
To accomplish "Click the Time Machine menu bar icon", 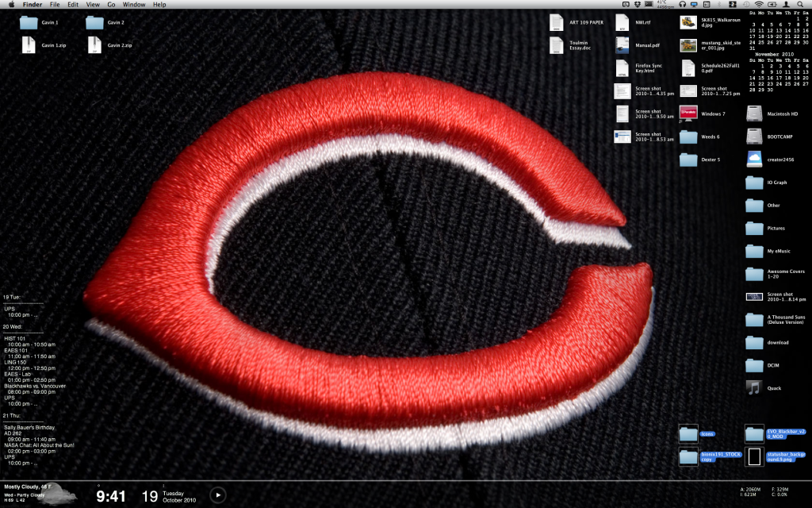I will (x=745, y=4).
